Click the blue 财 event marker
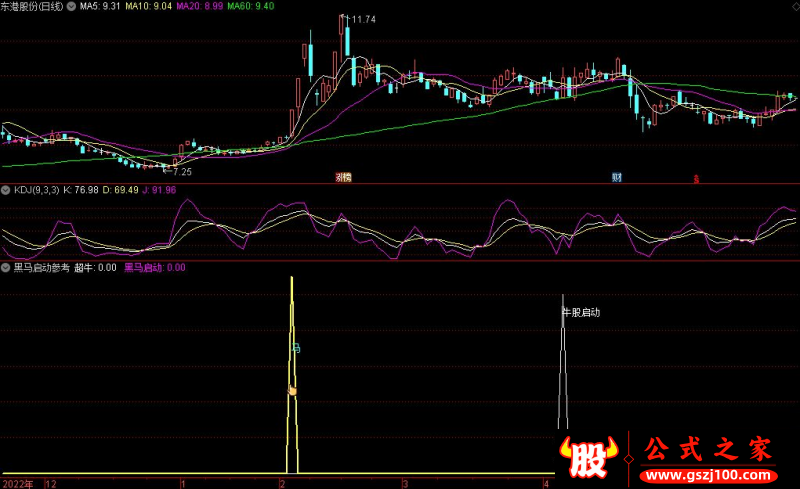 click(x=618, y=177)
